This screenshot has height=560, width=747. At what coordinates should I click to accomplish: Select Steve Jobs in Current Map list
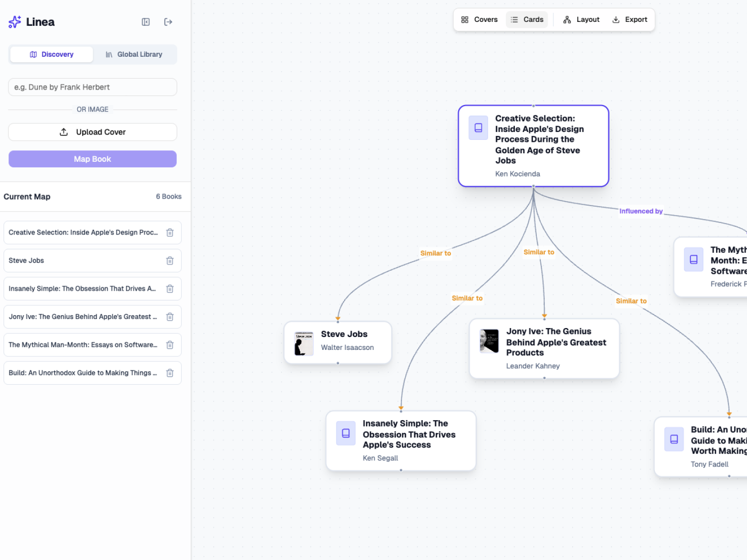coord(93,261)
